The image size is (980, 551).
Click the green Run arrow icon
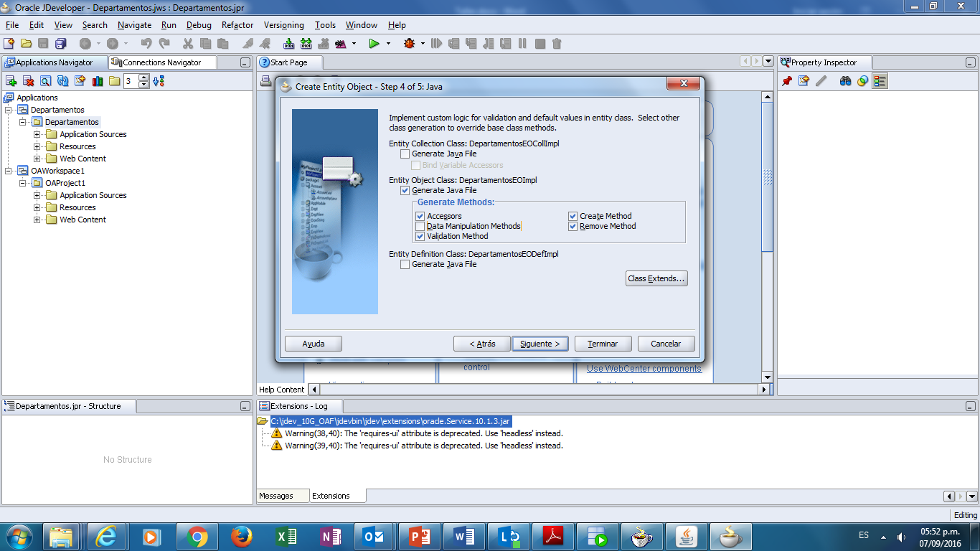point(374,44)
